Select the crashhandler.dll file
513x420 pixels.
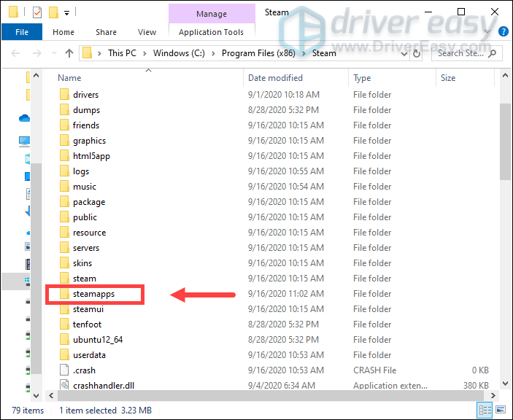coord(104,385)
